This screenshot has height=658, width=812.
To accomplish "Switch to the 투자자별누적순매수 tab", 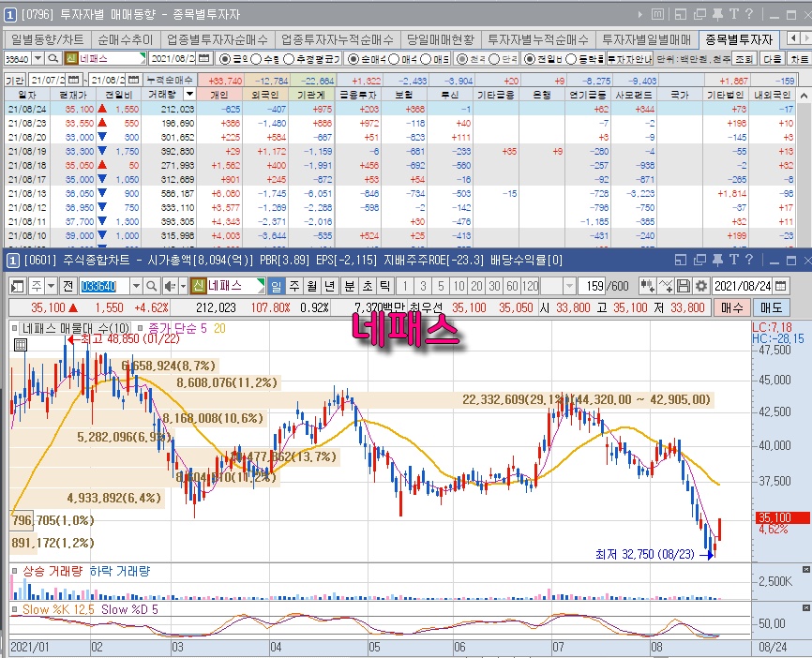I will tap(538, 39).
